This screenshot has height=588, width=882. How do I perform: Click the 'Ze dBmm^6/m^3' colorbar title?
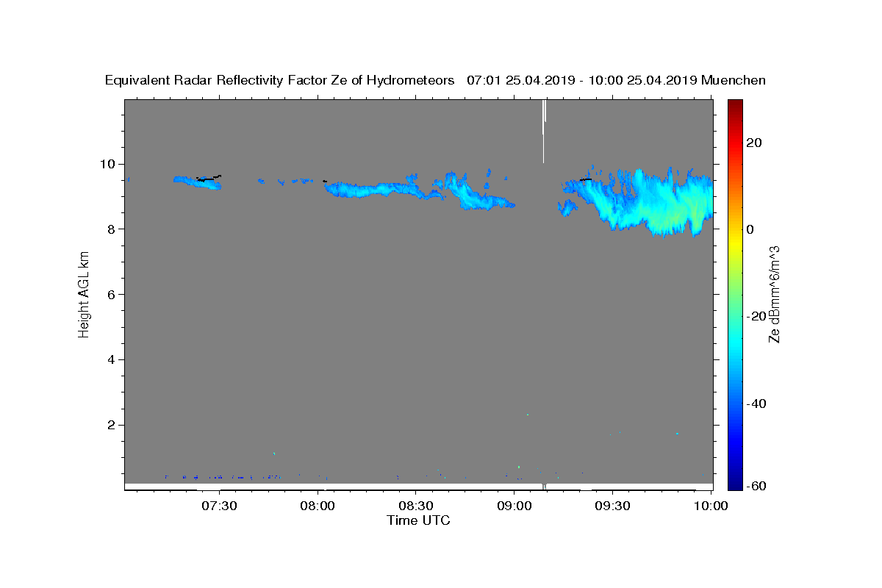[775, 294]
